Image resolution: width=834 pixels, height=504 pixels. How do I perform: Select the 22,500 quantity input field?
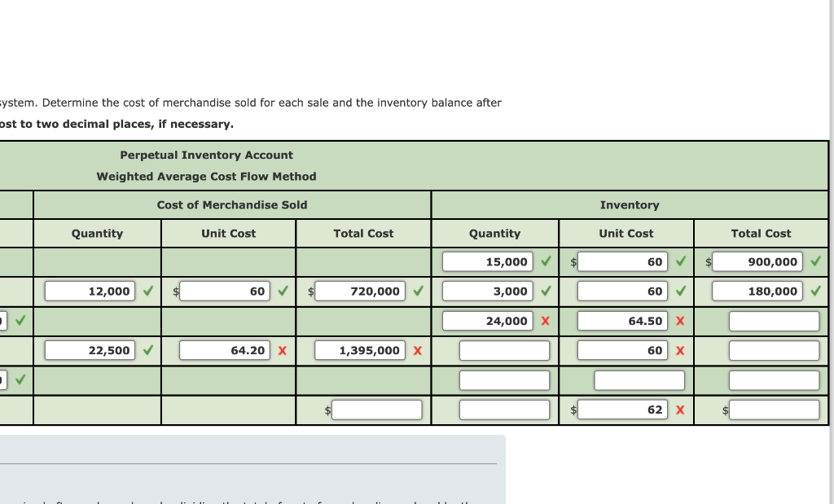pos(91,350)
